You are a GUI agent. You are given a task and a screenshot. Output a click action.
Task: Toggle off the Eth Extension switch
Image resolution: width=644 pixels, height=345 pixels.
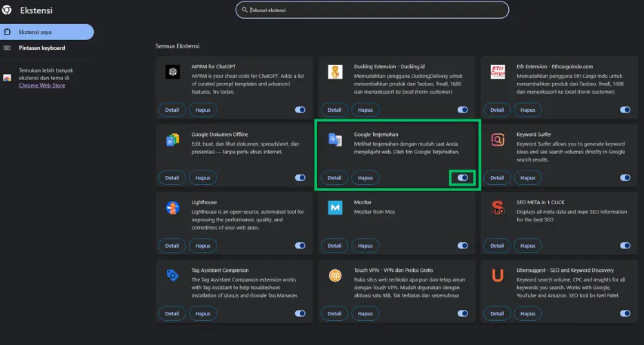(x=625, y=110)
